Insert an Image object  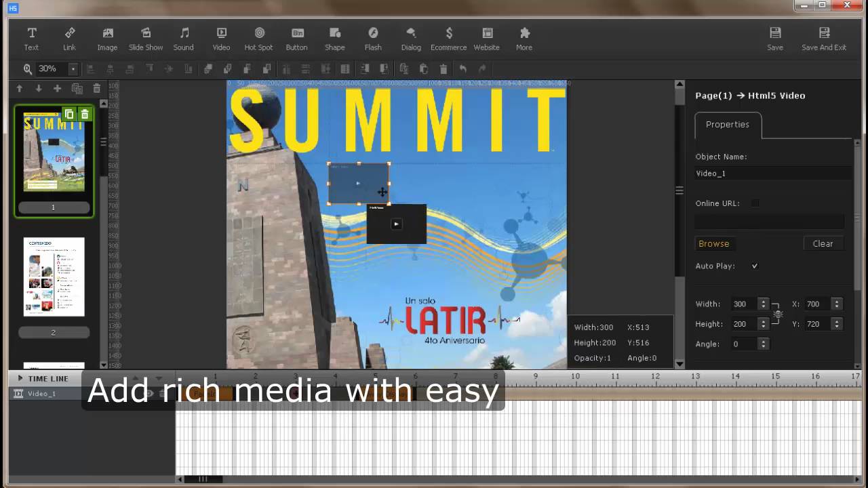click(107, 39)
